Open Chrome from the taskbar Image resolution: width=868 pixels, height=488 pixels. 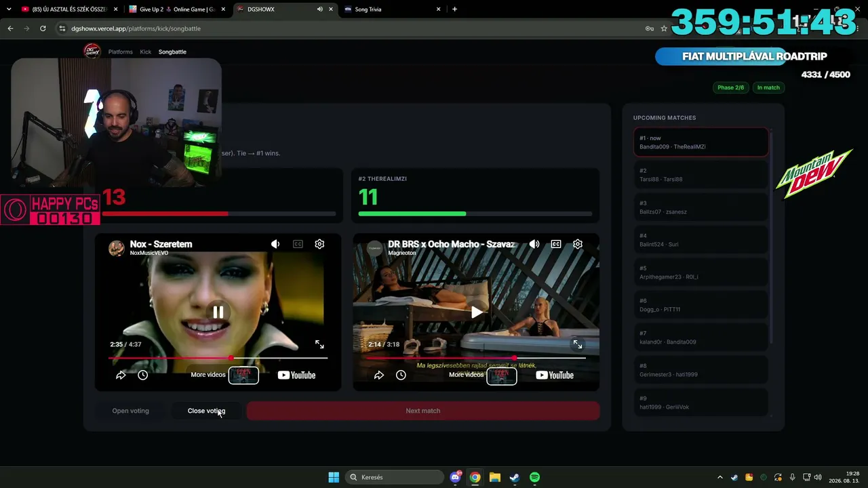pos(475,477)
